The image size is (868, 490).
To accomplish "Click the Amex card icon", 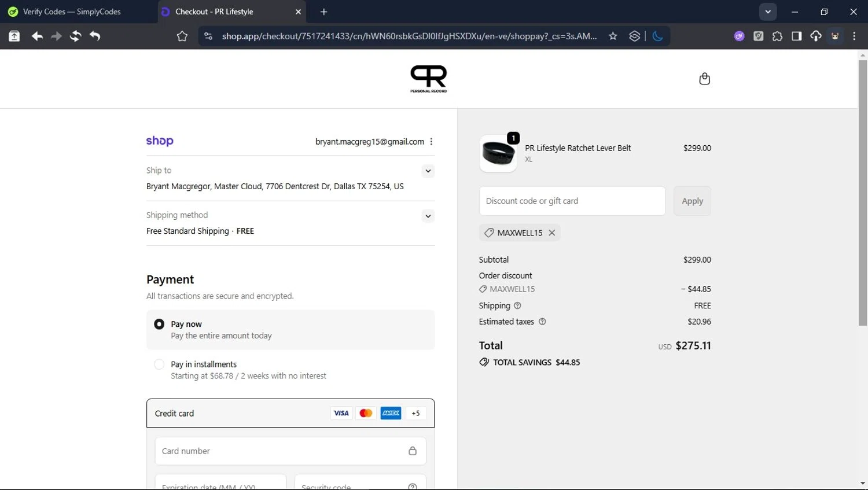I will 391,413.
